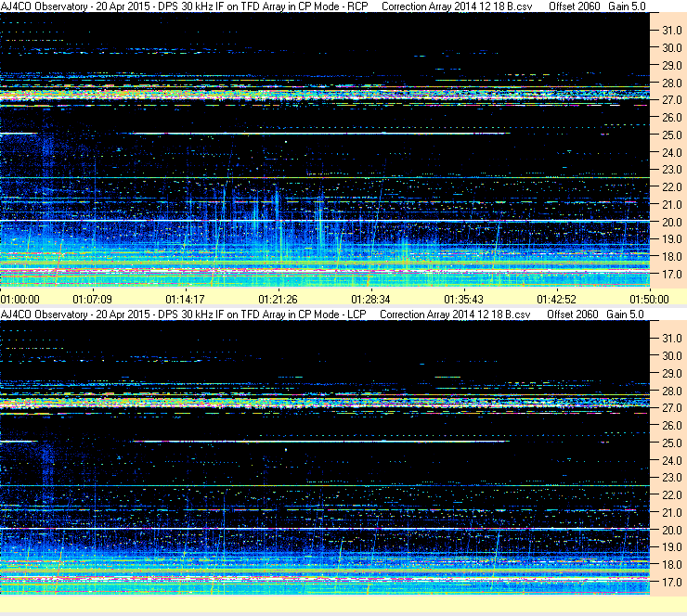This screenshot has height=616, width=687.
Task: Click the 01:42:52 time axis label
Action: coord(556,300)
